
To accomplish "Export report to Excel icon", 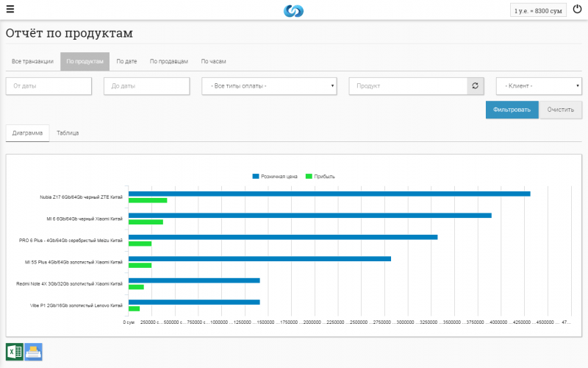I will pyautogui.click(x=15, y=352).
